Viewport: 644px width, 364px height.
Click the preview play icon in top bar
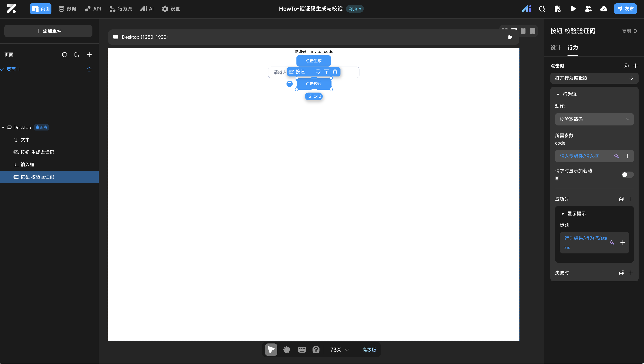pyautogui.click(x=573, y=9)
